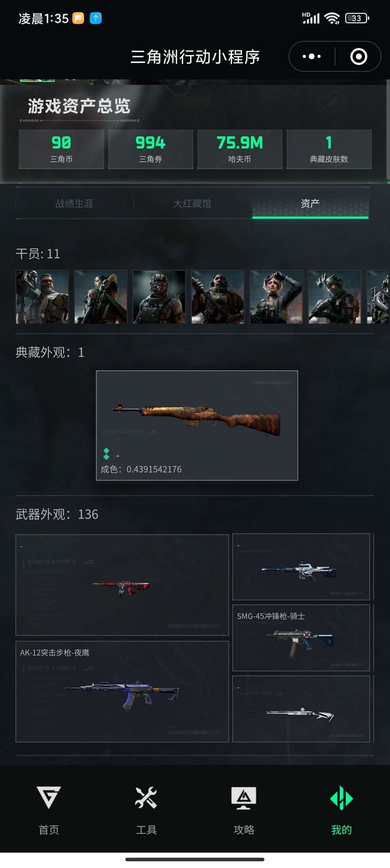Select the 资产 tab
The image size is (390, 868).
click(310, 204)
